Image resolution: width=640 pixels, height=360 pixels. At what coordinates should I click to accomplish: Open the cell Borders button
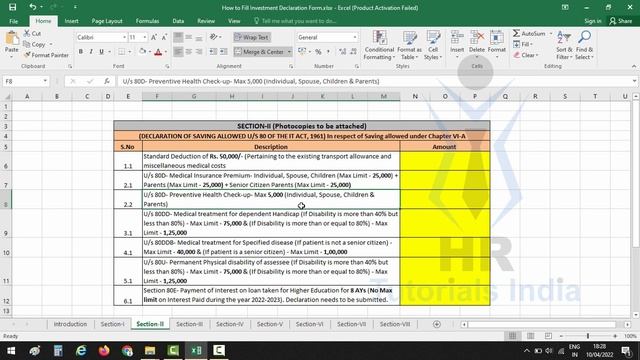(122, 52)
